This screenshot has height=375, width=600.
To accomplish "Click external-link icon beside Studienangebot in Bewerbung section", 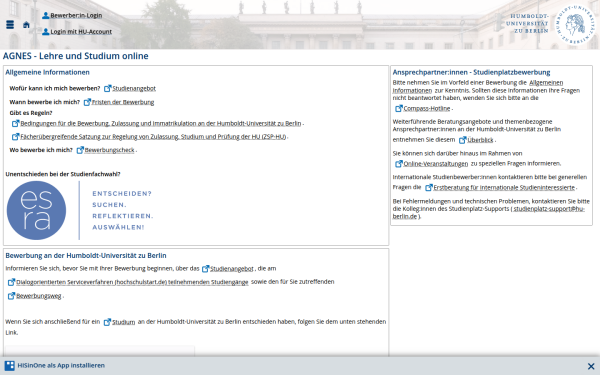I will coord(205,269).
